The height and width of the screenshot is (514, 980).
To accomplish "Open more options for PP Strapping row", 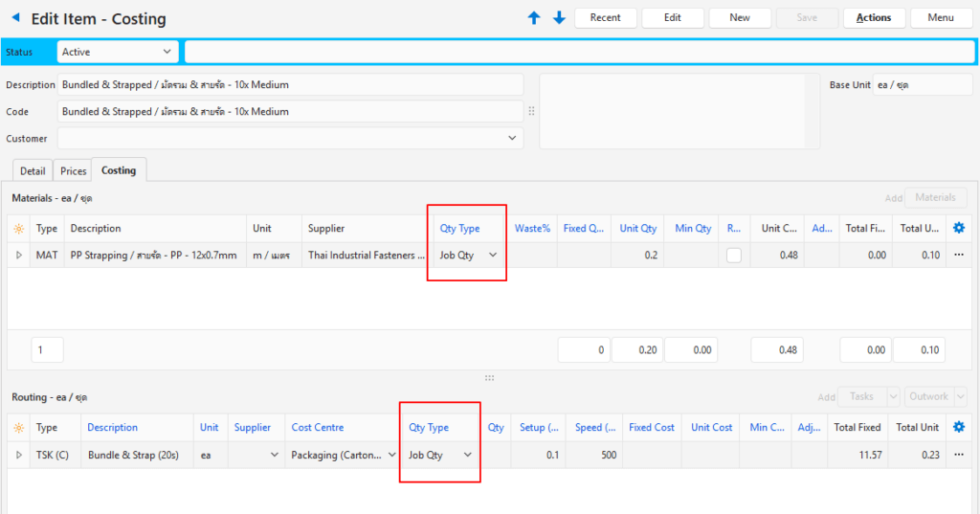I will pyautogui.click(x=959, y=256).
